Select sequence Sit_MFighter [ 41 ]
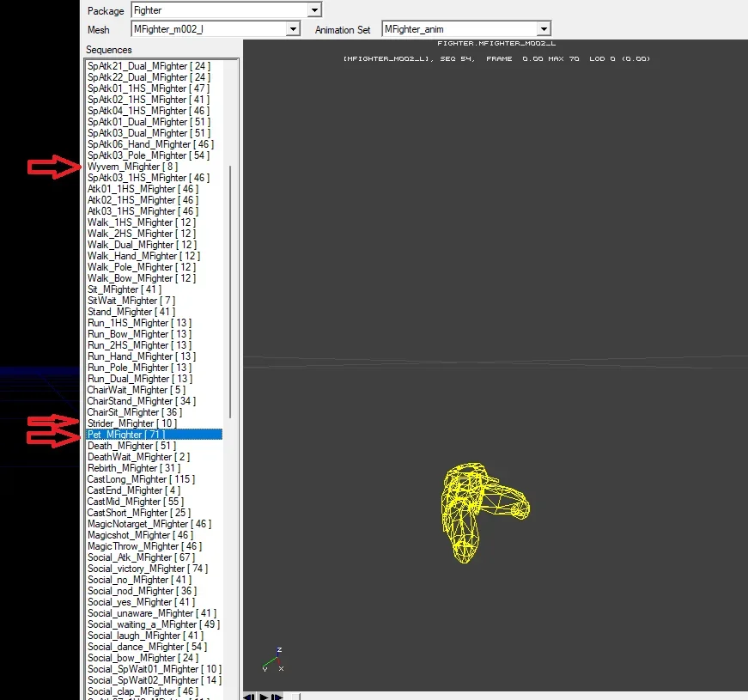The height and width of the screenshot is (700, 748). click(x=125, y=289)
